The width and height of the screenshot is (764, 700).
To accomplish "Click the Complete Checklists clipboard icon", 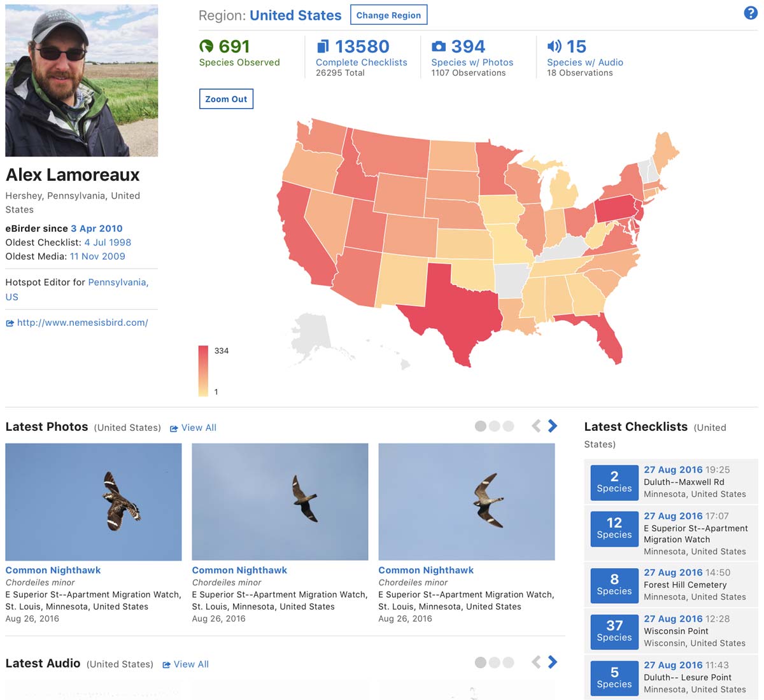I will pos(323,46).
